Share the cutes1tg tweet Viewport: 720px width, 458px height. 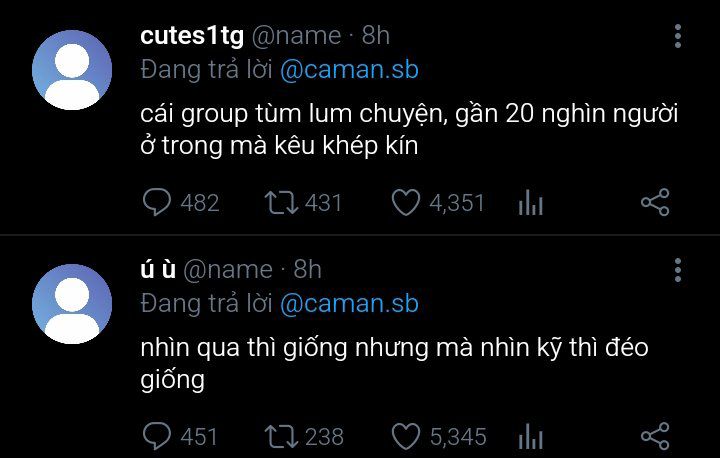[655, 202]
